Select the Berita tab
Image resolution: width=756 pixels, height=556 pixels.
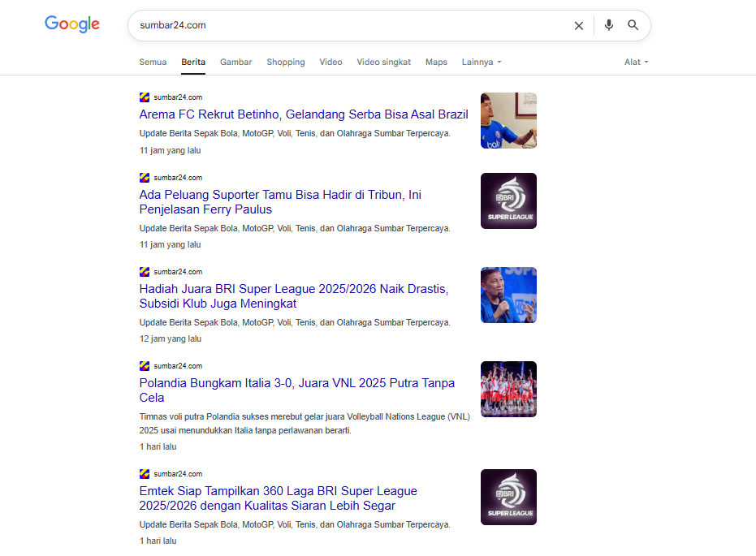(x=193, y=62)
